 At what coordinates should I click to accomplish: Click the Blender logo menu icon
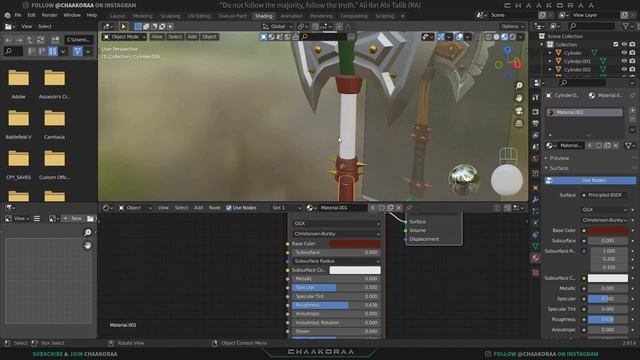pos(7,15)
